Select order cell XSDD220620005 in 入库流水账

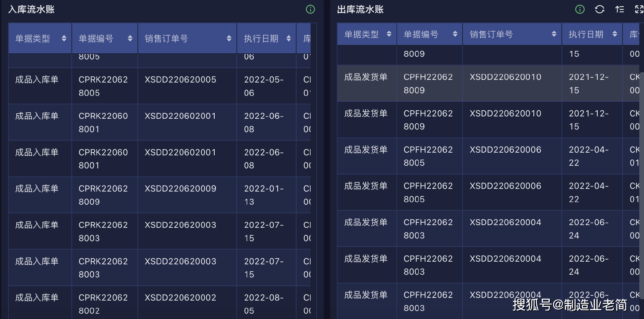(x=187, y=86)
